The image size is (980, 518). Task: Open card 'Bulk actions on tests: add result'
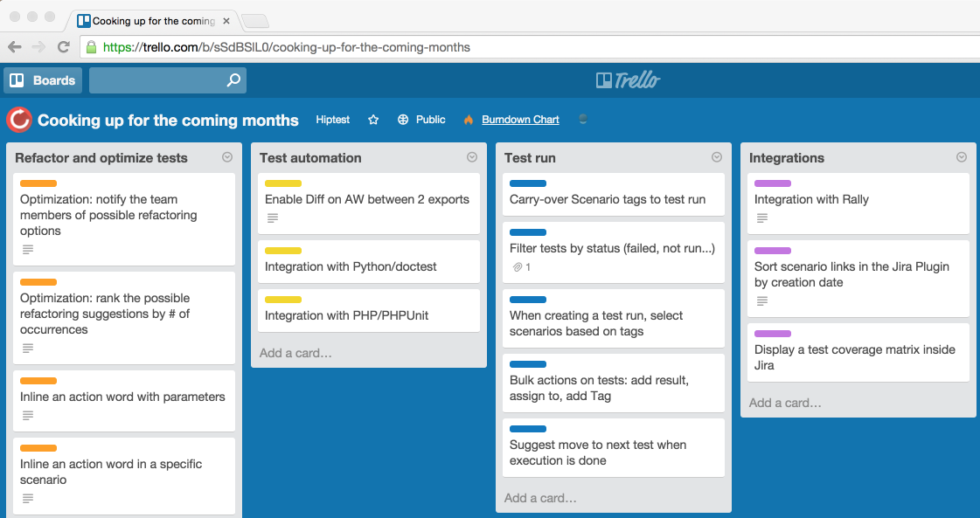614,383
